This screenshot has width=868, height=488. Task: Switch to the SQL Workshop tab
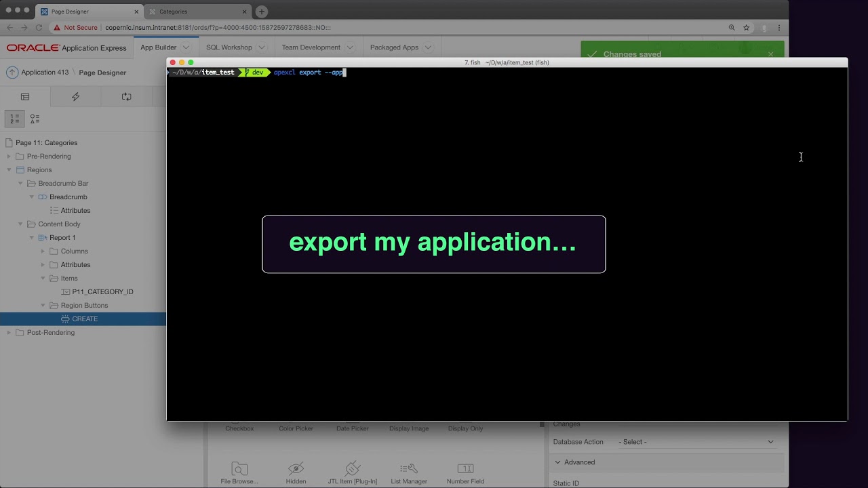tap(229, 47)
